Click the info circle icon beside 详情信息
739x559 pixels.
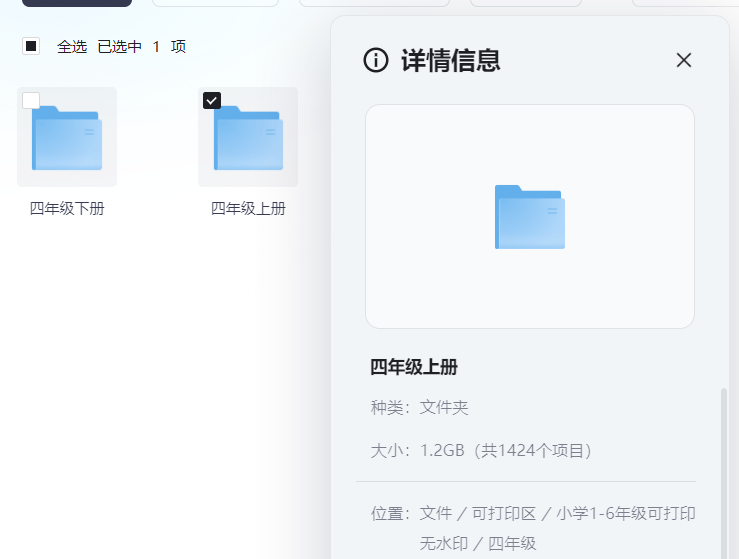pyautogui.click(x=375, y=60)
